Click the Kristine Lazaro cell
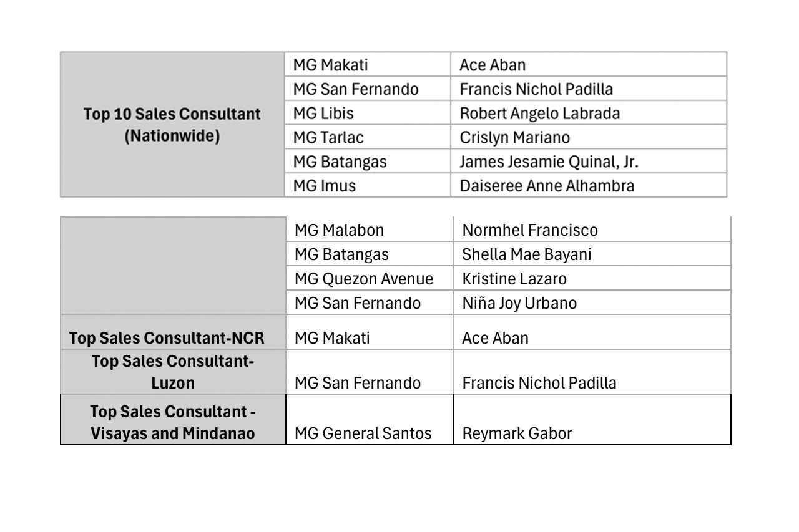The image size is (799, 532). [514, 279]
